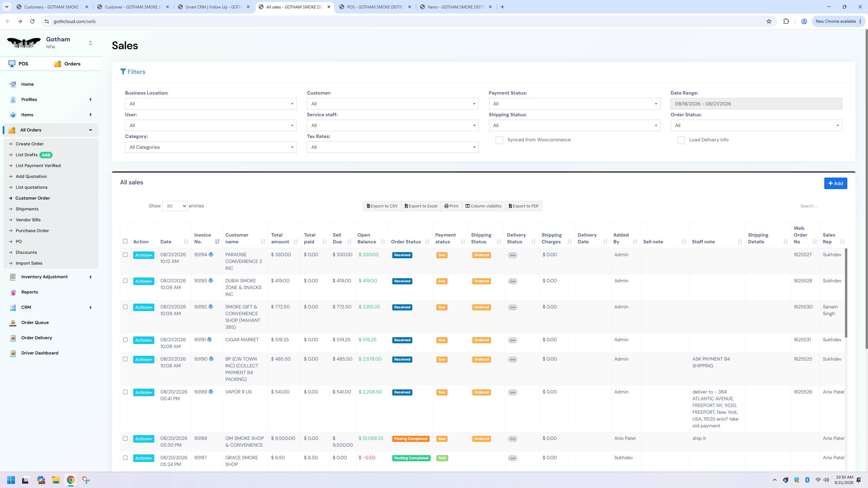Tick the Load Delivery Info checkbox

[x=681, y=140]
